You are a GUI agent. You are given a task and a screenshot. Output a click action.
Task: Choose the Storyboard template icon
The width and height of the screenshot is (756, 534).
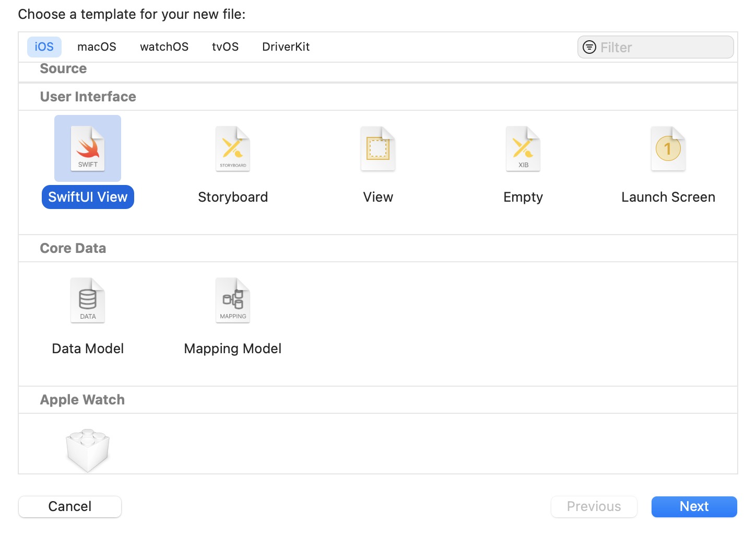(233, 149)
